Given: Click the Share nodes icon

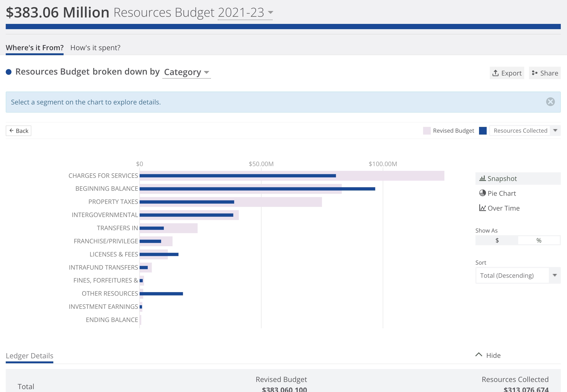Looking at the screenshot, I should pyautogui.click(x=534, y=73).
